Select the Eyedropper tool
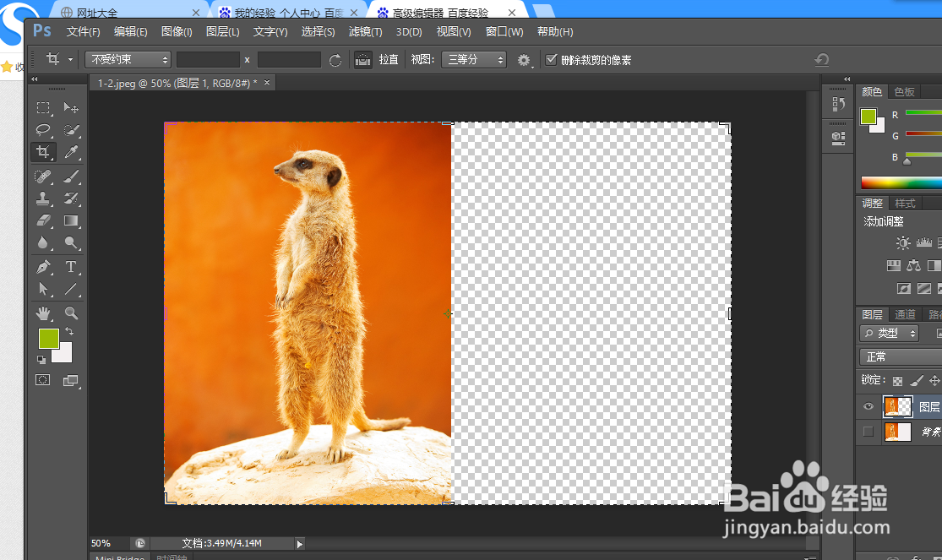 (x=71, y=152)
